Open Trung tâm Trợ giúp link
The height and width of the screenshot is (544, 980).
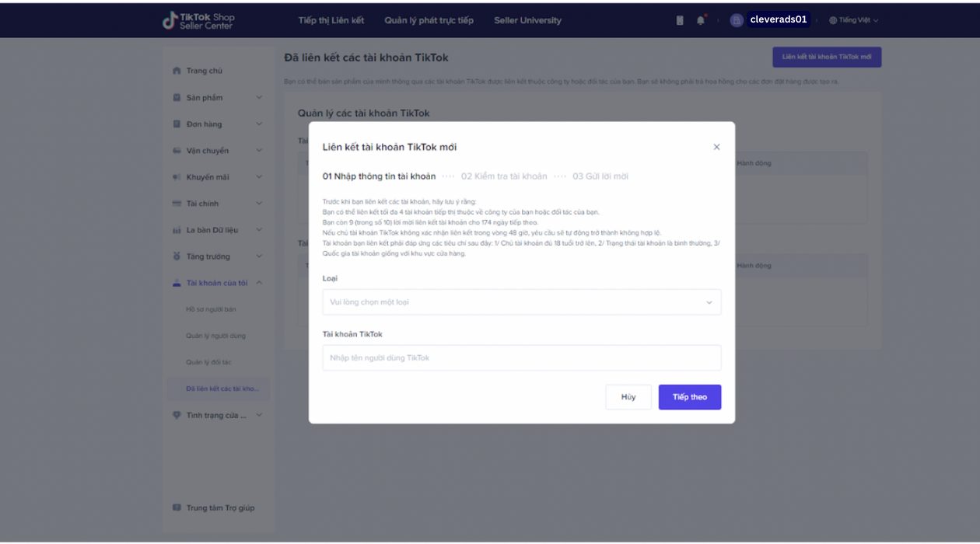click(x=220, y=507)
